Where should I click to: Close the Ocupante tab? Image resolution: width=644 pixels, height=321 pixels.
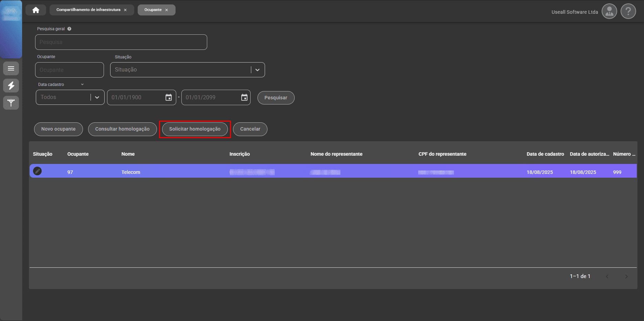point(167,10)
